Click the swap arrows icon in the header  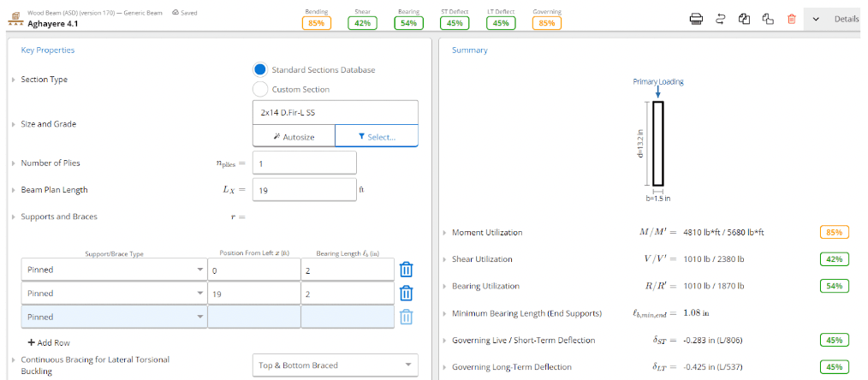(720, 19)
